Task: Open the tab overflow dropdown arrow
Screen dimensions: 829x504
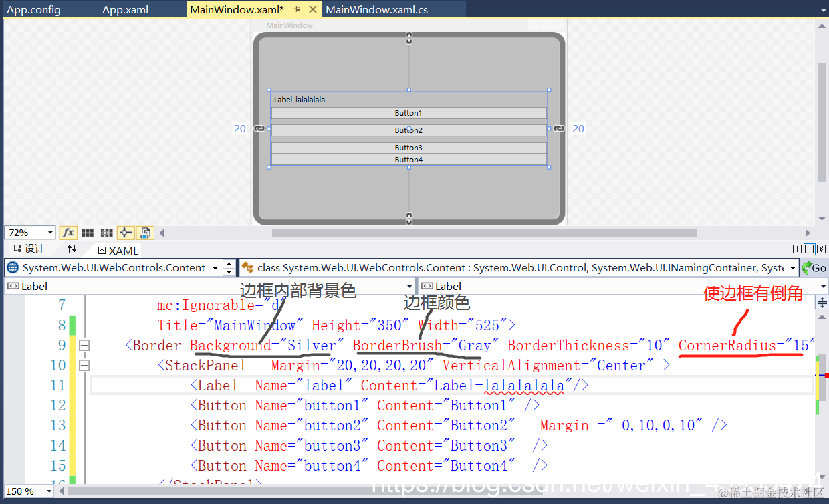Action: [x=822, y=10]
